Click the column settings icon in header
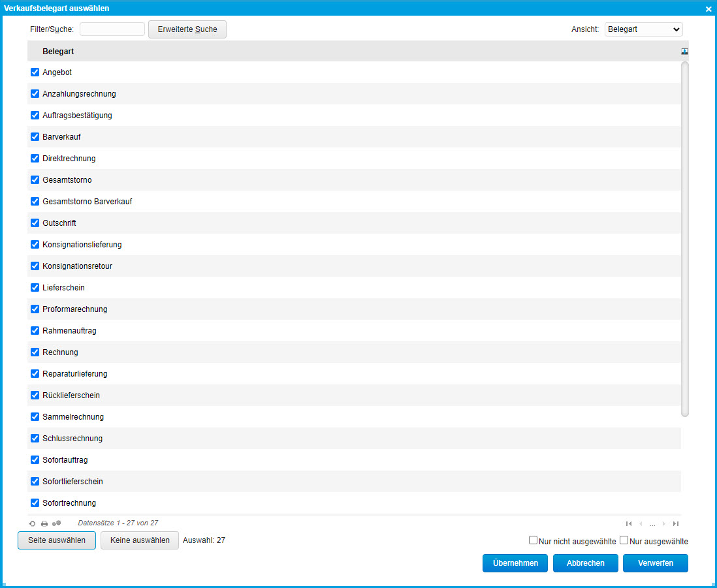The image size is (717, 588). click(684, 51)
